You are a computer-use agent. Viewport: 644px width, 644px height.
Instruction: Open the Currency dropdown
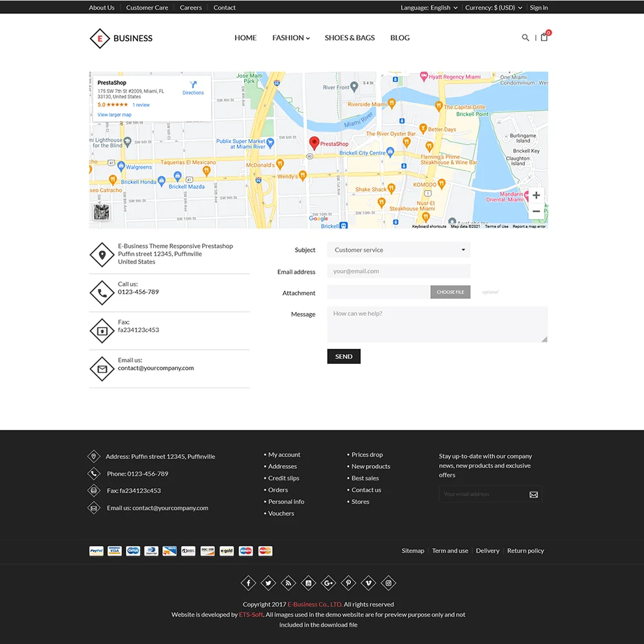[x=493, y=8]
